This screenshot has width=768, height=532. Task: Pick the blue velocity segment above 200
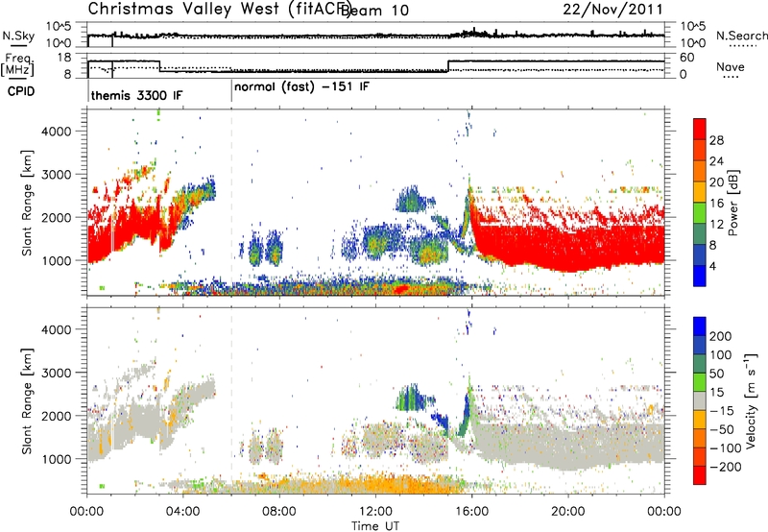tap(700, 326)
